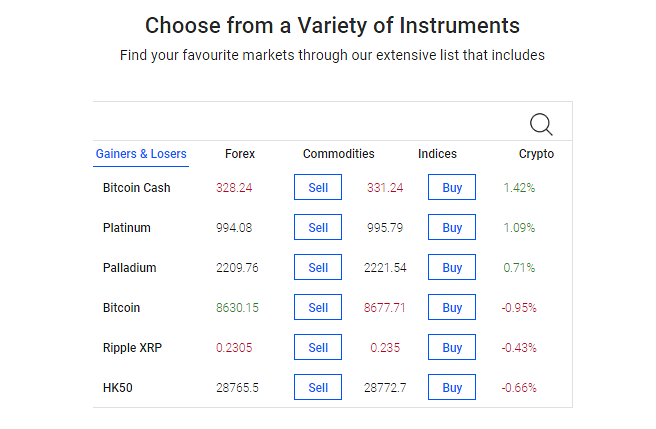This screenshot has width=656, height=429.
Task: Open the Forex tab
Action: click(x=240, y=154)
